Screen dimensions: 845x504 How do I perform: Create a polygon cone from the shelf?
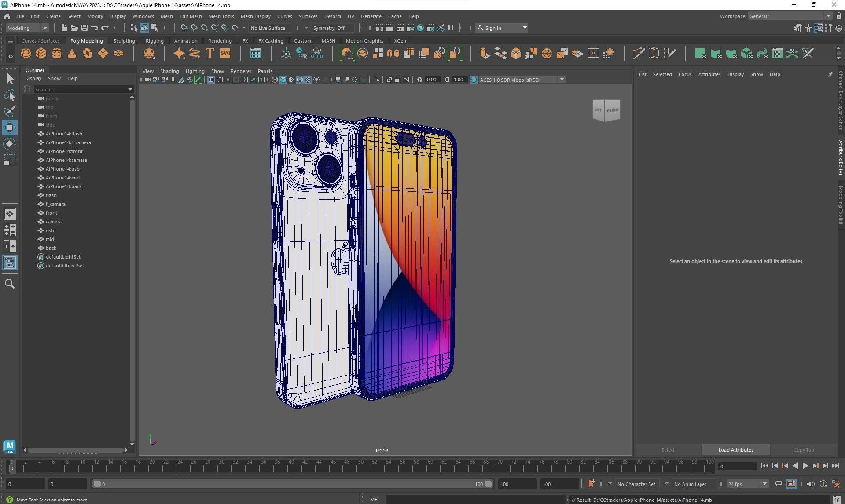pos(72,54)
